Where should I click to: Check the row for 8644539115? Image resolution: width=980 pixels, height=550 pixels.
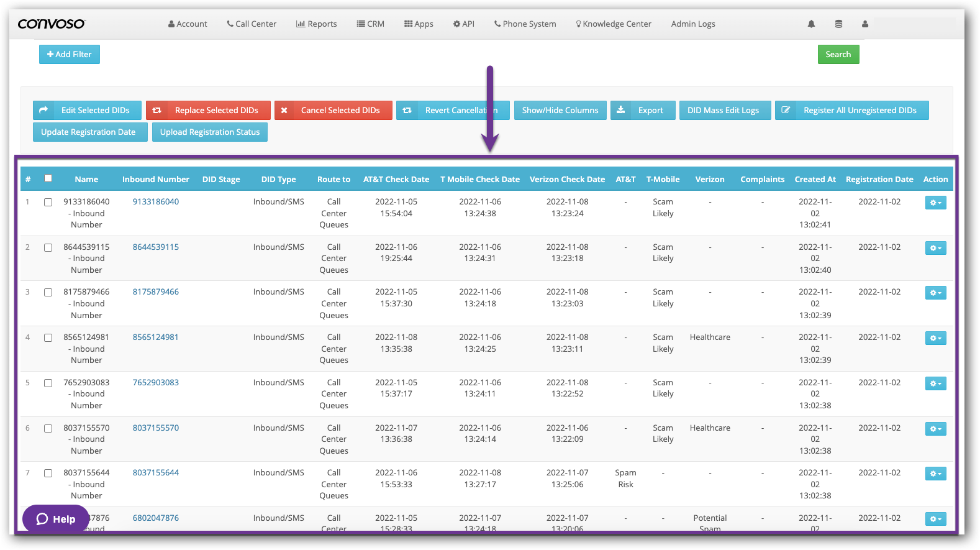tap(48, 247)
